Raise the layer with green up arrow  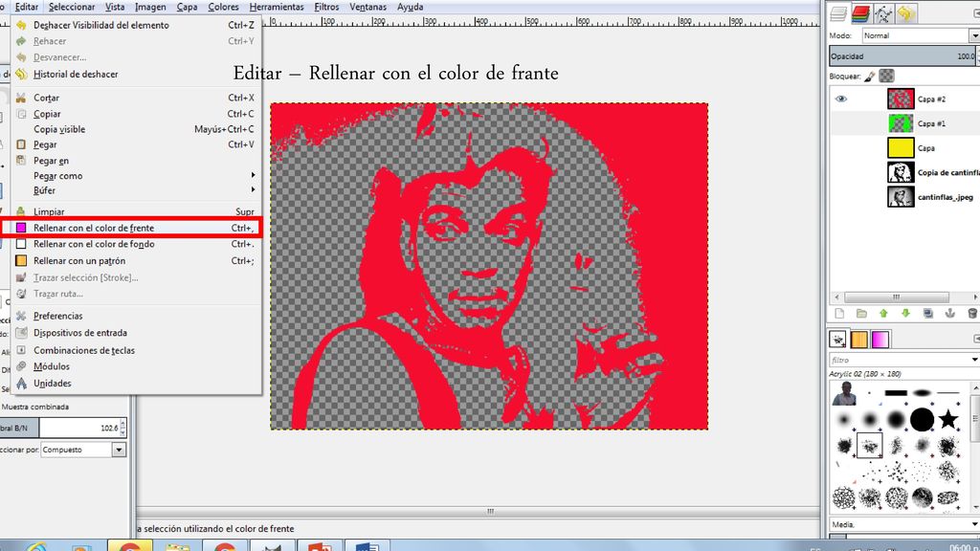[x=883, y=314]
